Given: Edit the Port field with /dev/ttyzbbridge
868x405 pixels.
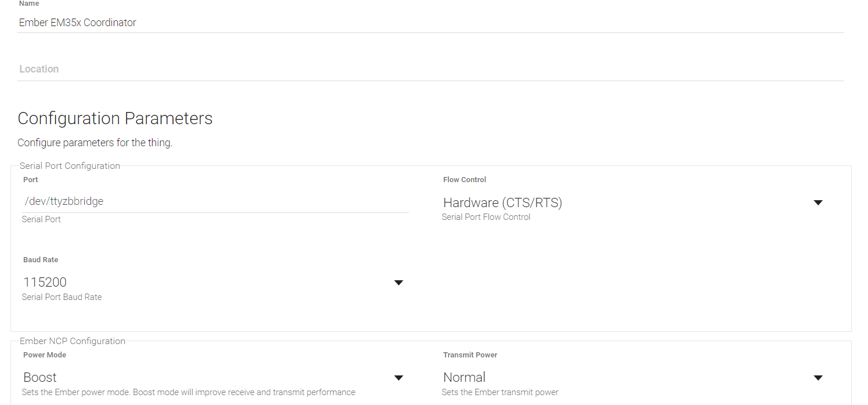Looking at the screenshot, I should click(64, 201).
